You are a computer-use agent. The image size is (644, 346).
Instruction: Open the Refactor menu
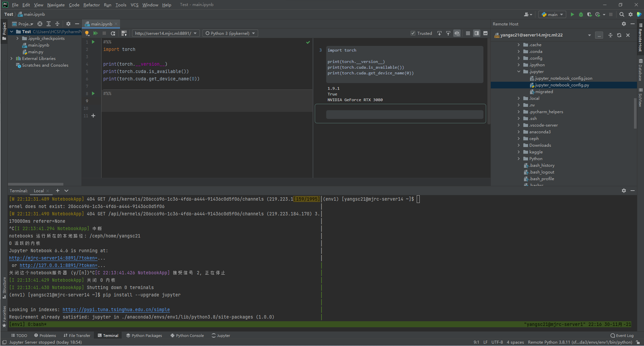point(92,5)
